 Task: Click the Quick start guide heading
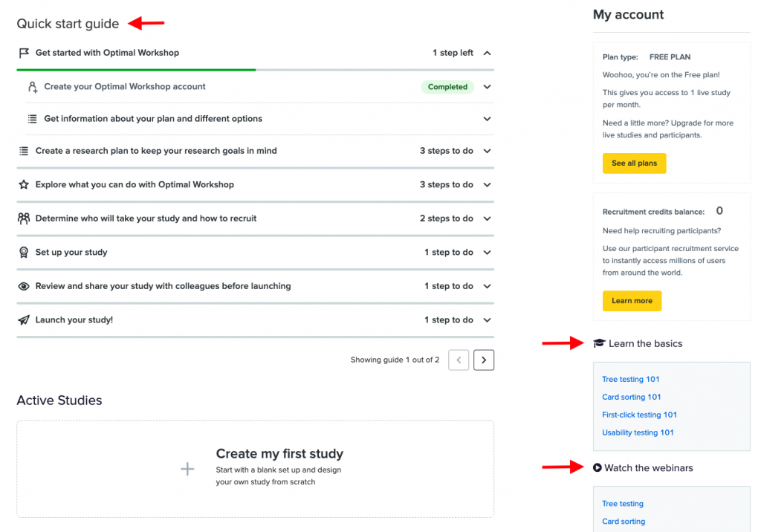coord(68,24)
